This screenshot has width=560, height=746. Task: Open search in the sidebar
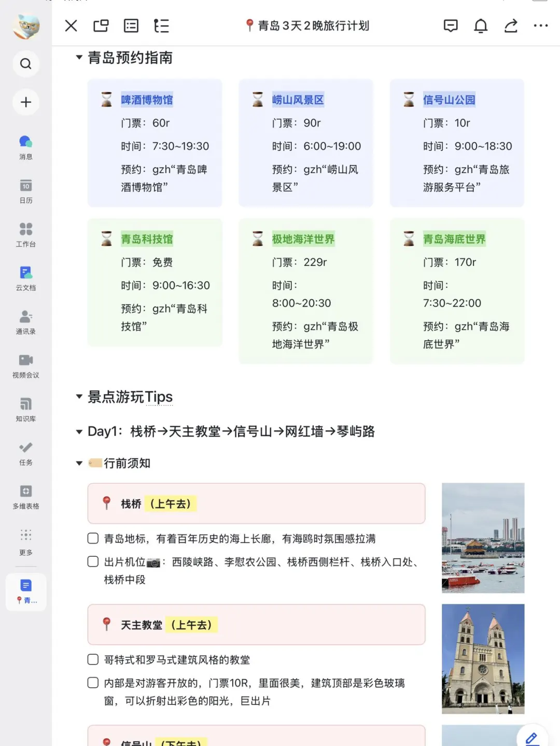tap(26, 64)
